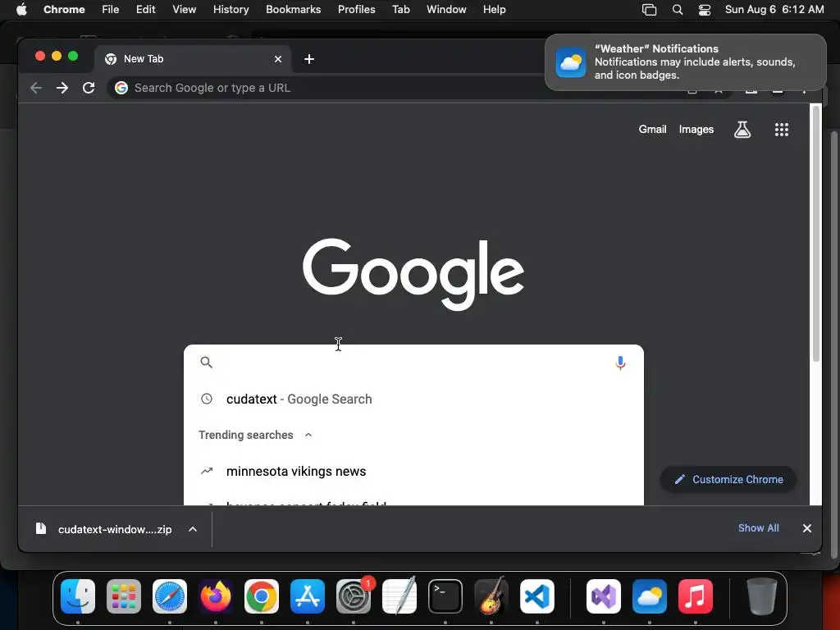
Task: Click the magnifier icon in search box
Action: (x=206, y=362)
